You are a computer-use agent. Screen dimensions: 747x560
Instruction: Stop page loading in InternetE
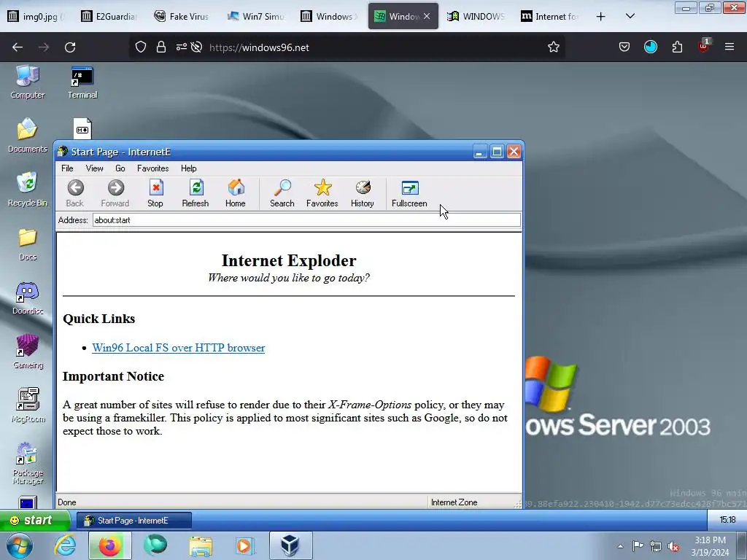point(155,192)
